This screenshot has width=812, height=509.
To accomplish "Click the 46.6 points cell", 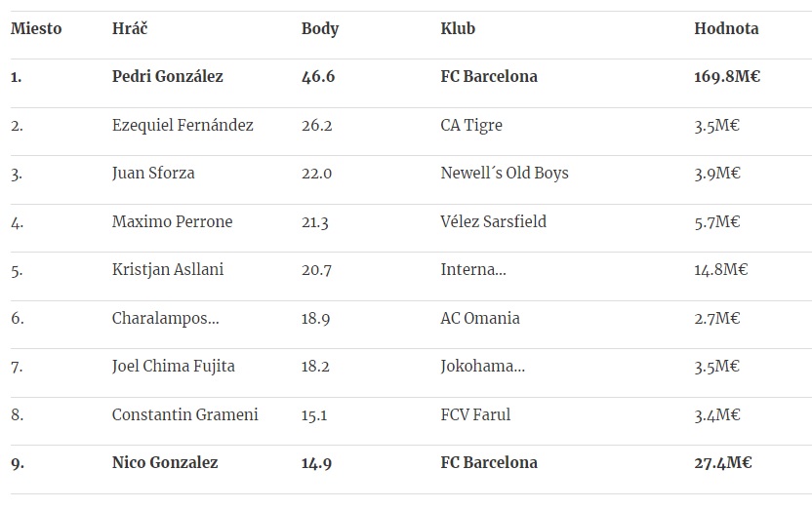I will pyautogui.click(x=318, y=77).
